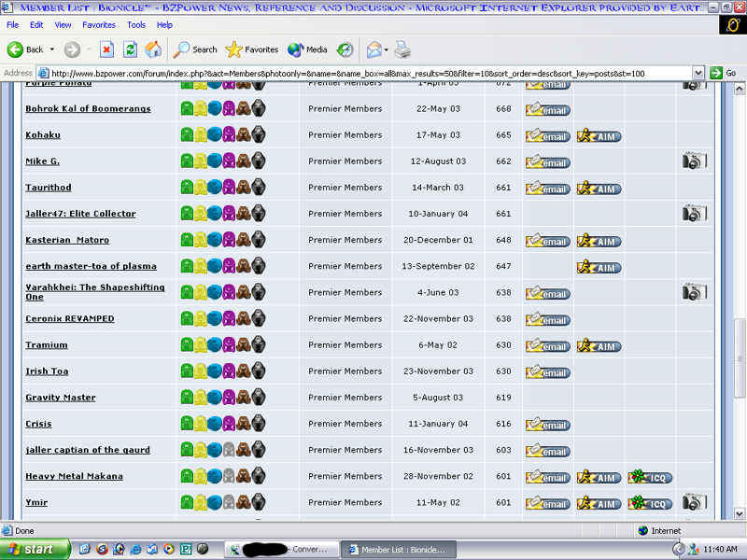Open the Tools menu
The width and height of the screenshot is (747, 560).
(x=136, y=25)
